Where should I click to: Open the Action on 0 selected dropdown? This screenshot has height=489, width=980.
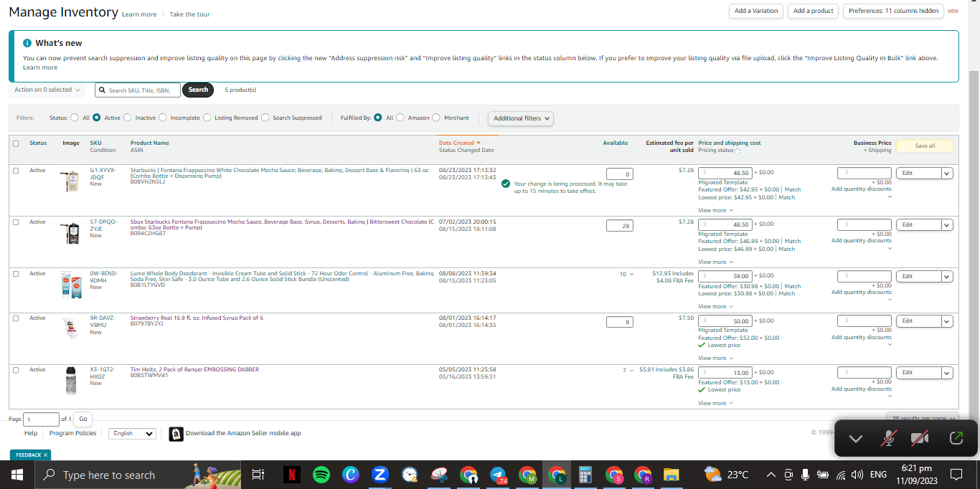pos(47,90)
